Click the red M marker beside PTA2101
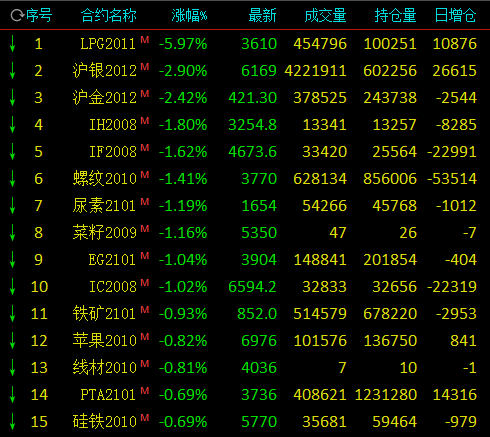This screenshot has width=490, height=437. (x=145, y=390)
